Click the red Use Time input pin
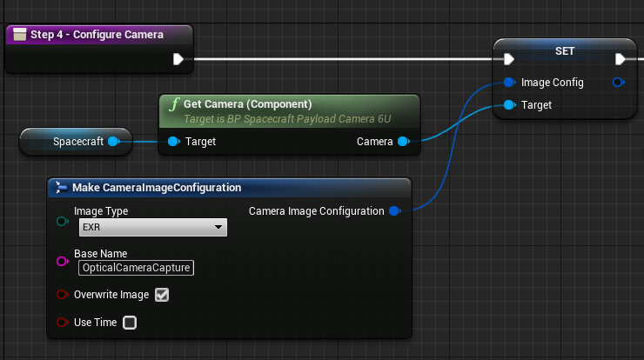 (x=63, y=323)
